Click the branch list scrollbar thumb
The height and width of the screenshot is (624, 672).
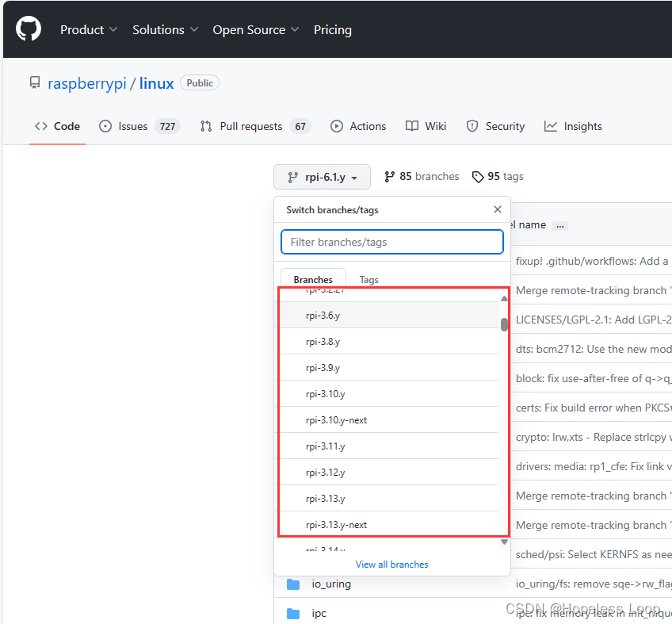point(504,324)
